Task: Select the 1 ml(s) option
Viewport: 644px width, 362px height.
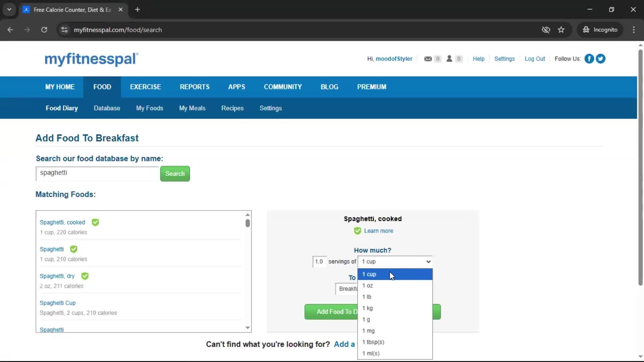Action: click(395, 354)
